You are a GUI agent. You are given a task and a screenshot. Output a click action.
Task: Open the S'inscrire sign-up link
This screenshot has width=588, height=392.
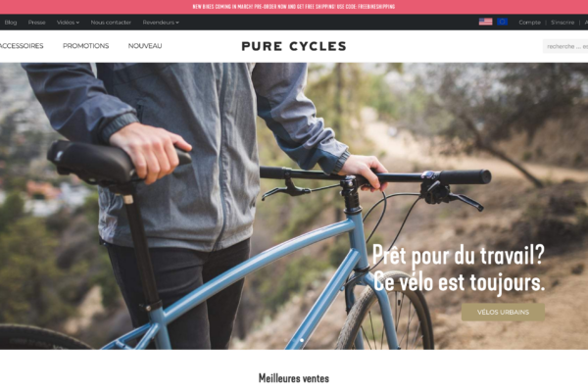pos(563,23)
